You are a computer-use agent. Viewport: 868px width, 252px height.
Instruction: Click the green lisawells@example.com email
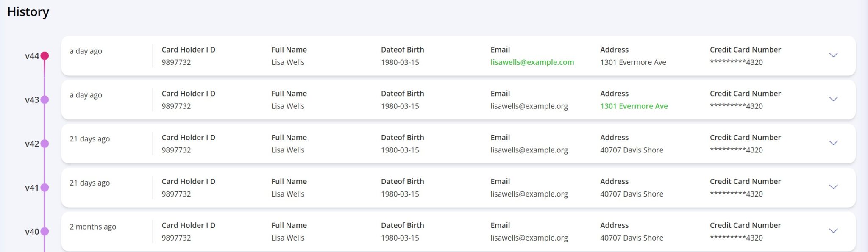[x=532, y=62]
